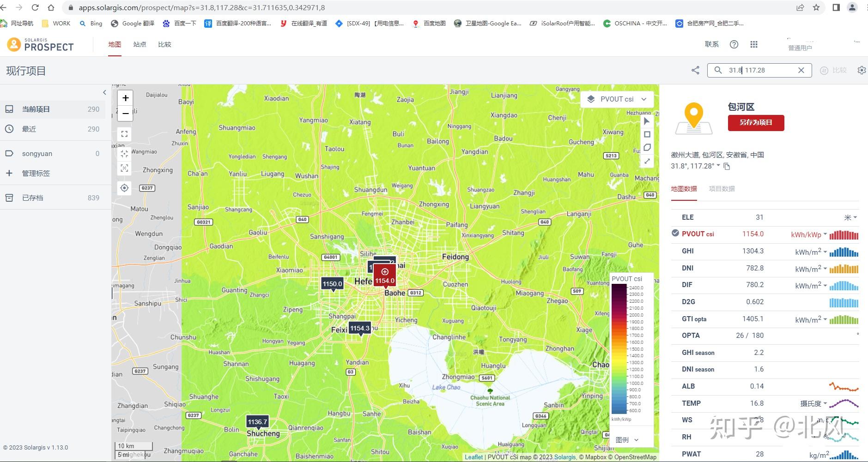868x462 pixels.
Task: Open the Leaflet attribution link
Action: click(x=474, y=457)
